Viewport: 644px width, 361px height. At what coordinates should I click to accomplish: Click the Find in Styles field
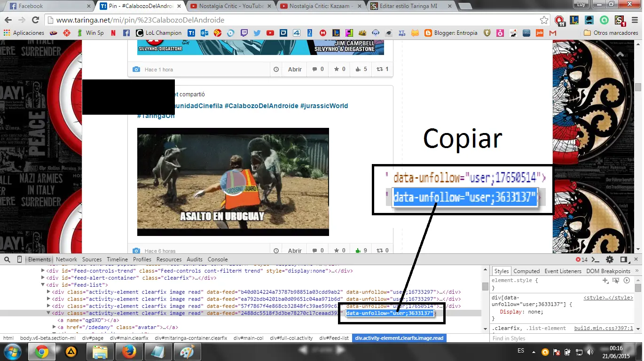[x=562, y=338]
